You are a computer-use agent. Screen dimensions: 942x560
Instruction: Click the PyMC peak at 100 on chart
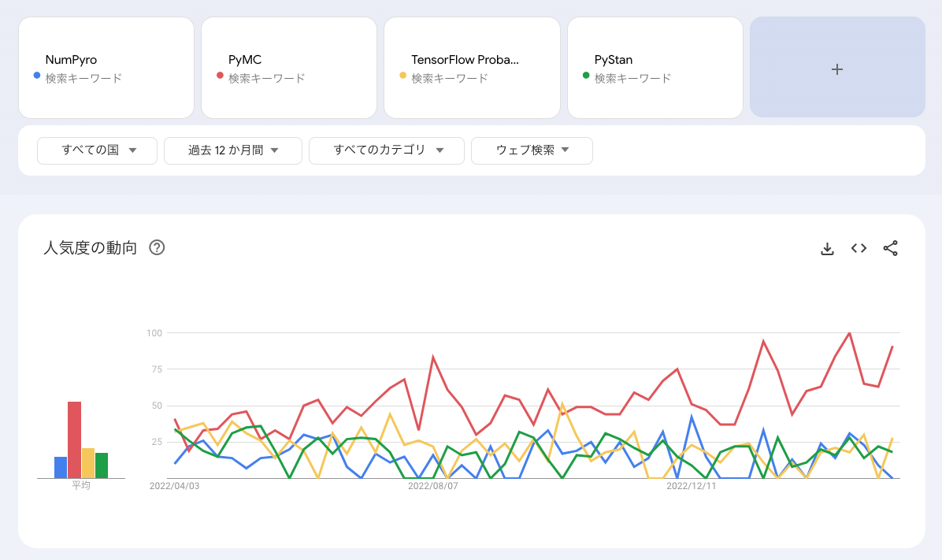(850, 333)
